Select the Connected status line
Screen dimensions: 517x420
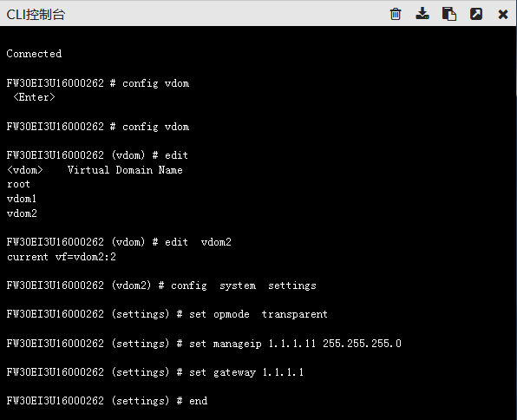pos(34,54)
